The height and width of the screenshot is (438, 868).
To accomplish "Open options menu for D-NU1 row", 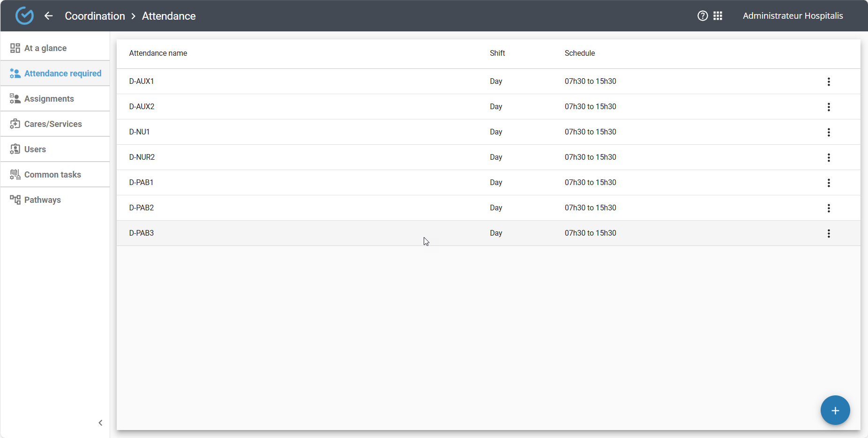I will [828, 132].
